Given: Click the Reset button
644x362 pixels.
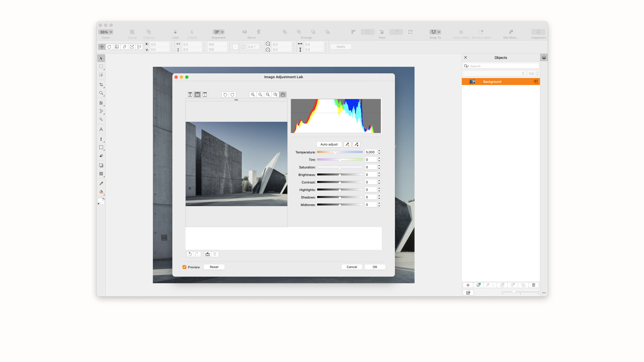Looking at the screenshot, I should pyautogui.click(x=214, y=267).
